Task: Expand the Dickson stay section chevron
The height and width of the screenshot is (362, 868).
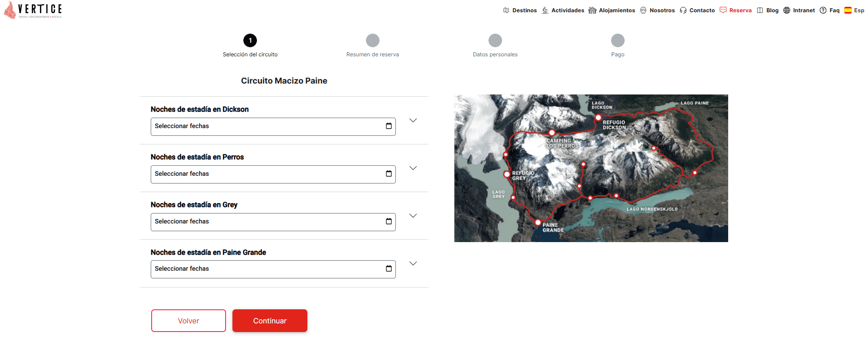Action: tap(413, 120)
